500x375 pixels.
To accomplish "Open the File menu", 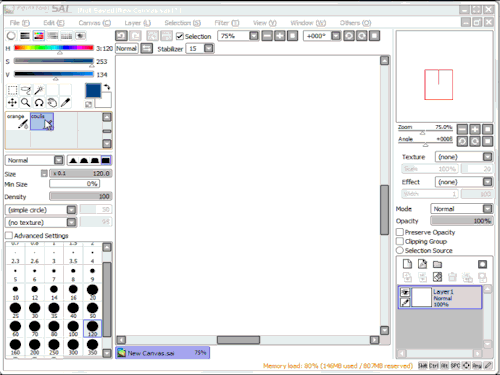I will (20, 23).
